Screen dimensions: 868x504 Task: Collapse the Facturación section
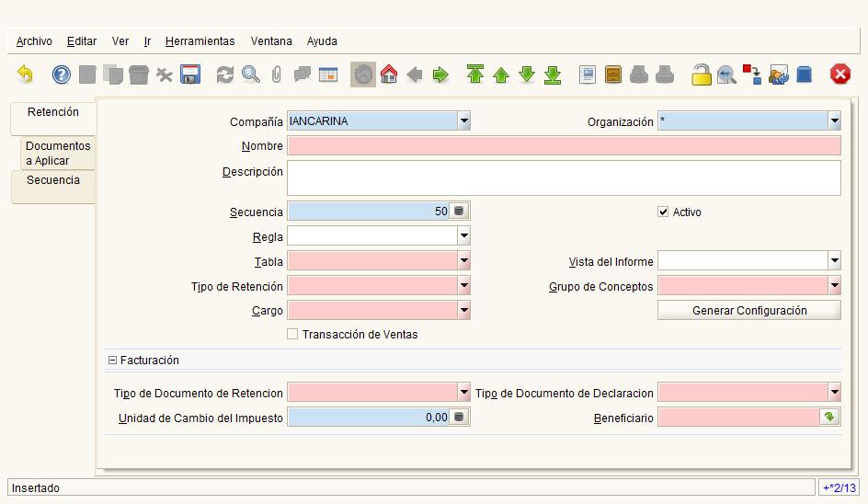112,360
